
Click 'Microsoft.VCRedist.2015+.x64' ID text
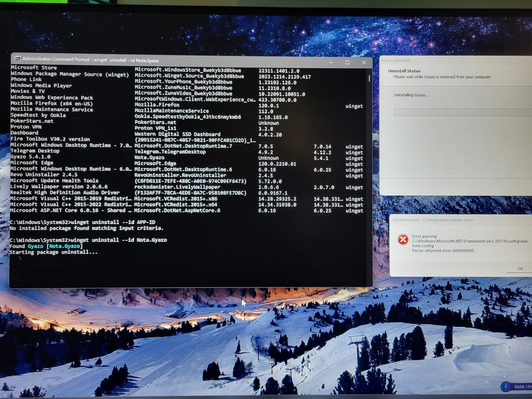click(x=176, y=204)
